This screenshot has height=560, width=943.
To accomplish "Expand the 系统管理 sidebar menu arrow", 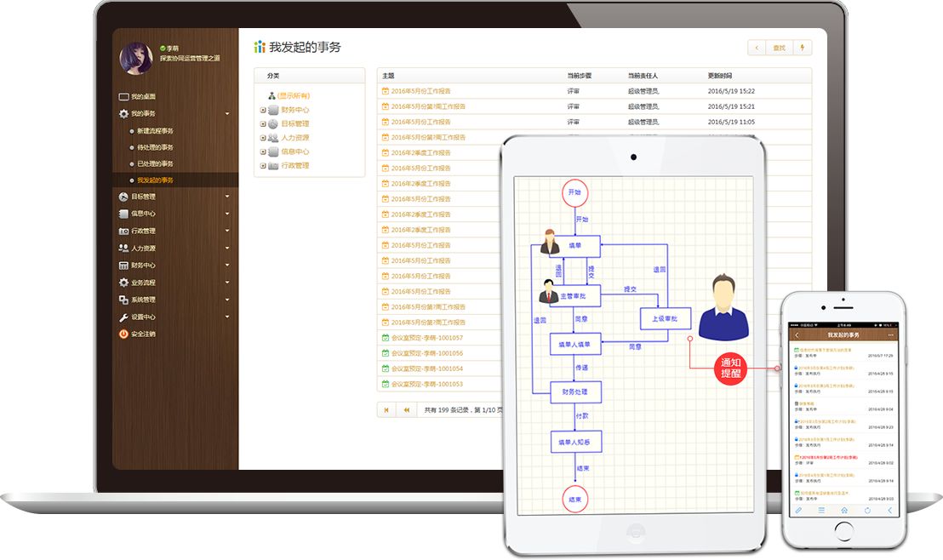I will (x=227, y=300).
